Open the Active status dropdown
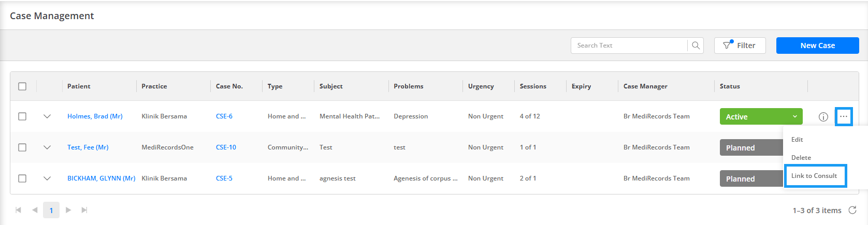Image resolution: width=868 pixels, height=225 pixels. [761, 116]
